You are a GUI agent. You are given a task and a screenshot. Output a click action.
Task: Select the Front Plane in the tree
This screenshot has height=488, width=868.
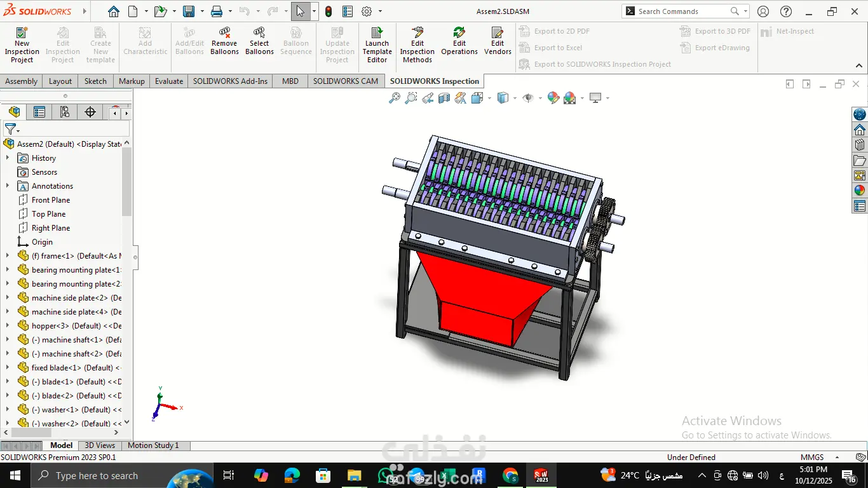(51, 200)
